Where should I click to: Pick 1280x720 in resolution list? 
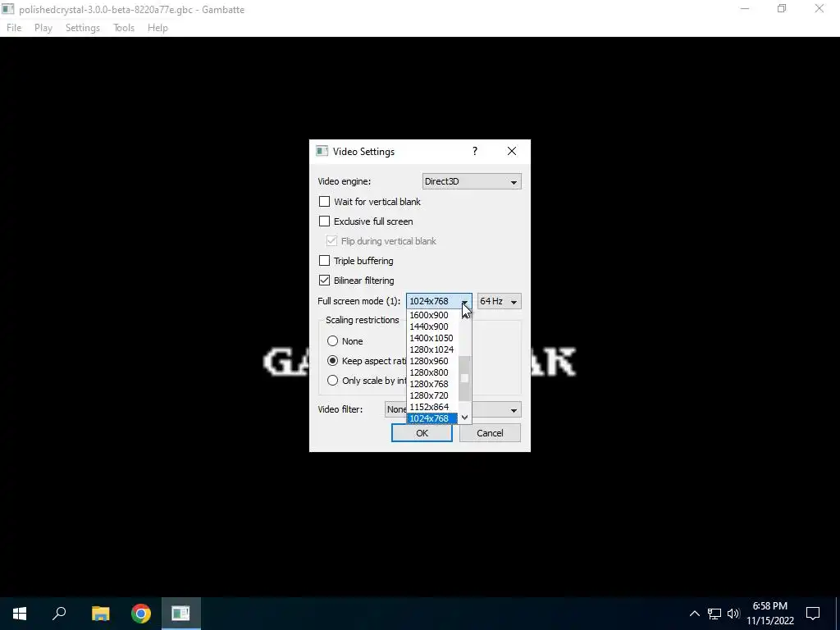pos(432,395)
